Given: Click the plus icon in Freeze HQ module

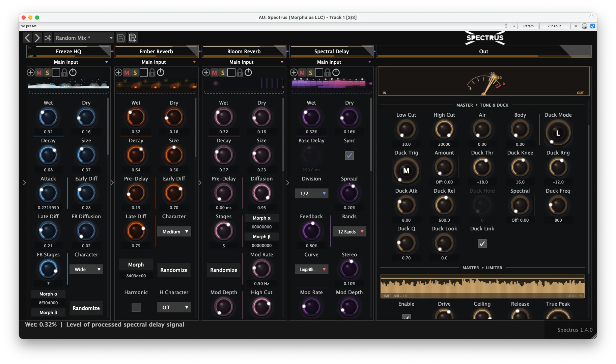Looking at the screenshot, I should [x=31, y=72].
